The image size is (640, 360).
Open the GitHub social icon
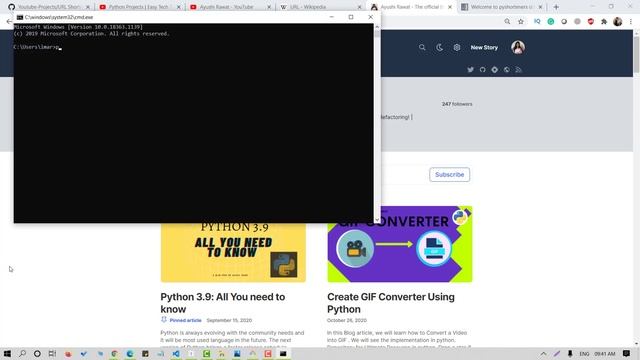(x=482, y=69)
